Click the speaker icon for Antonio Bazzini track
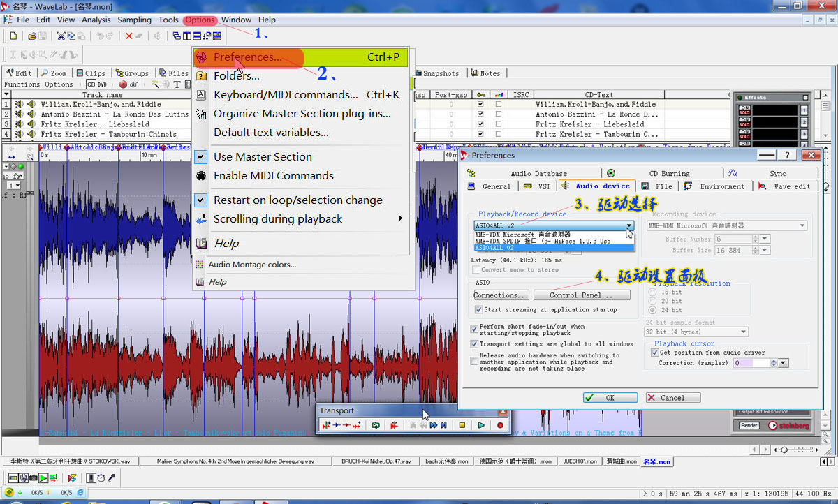Viewport: 838px width, 504px height. pyautogui.click(x=31, y=114)
